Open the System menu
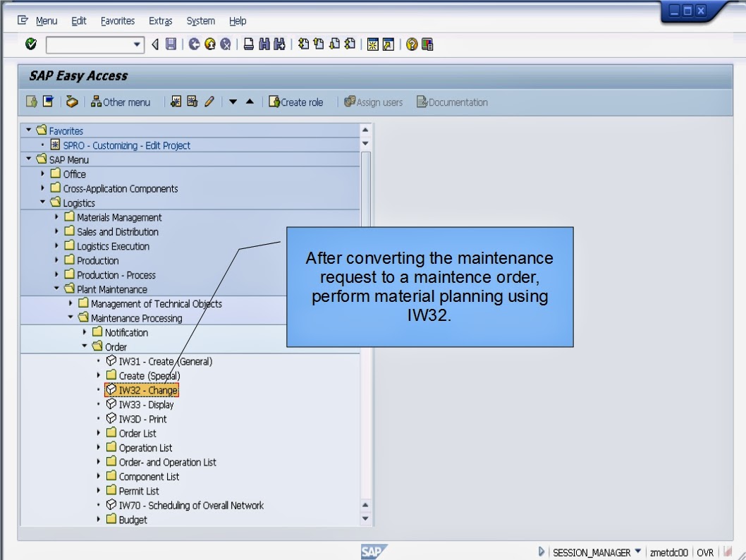This screenshot has height=560, width=746. pos(200,20)
